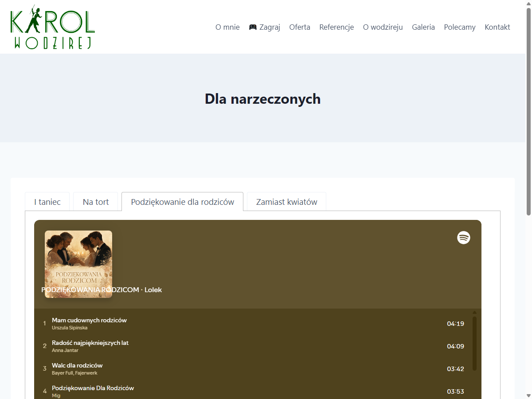Open the Spotify logo icon
532x399 pixels.
click(464, 238)
